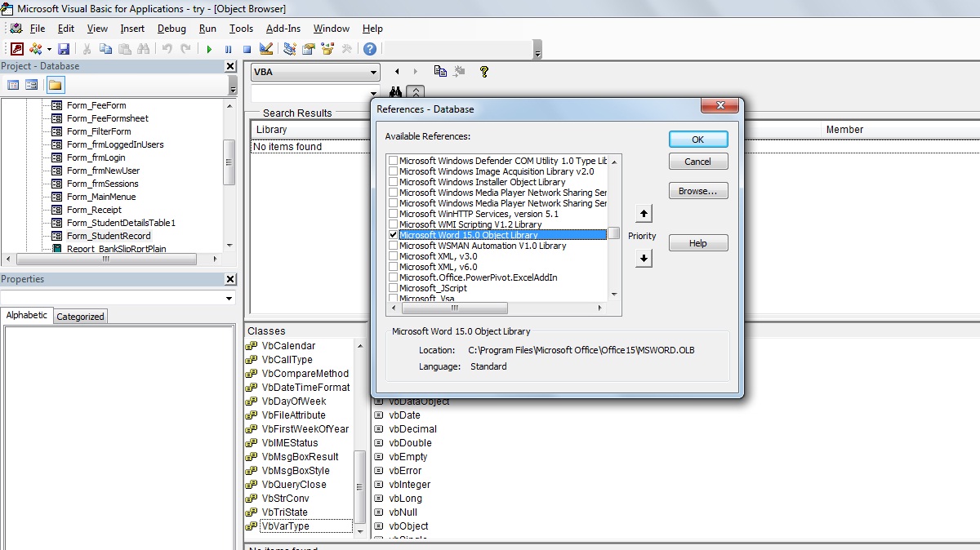
Task: Enable Microsoft WinHTTP Services, version 5.1
Action: coord(394,214)
